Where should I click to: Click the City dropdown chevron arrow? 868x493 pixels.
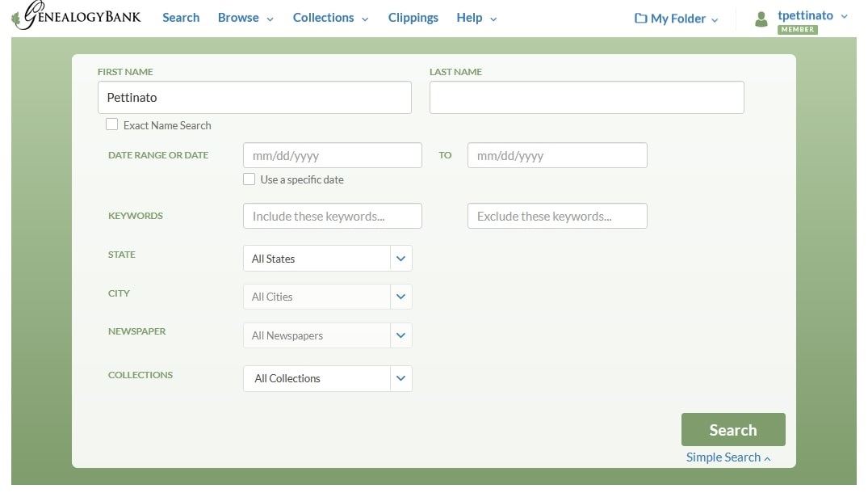[x=400, y=297]
